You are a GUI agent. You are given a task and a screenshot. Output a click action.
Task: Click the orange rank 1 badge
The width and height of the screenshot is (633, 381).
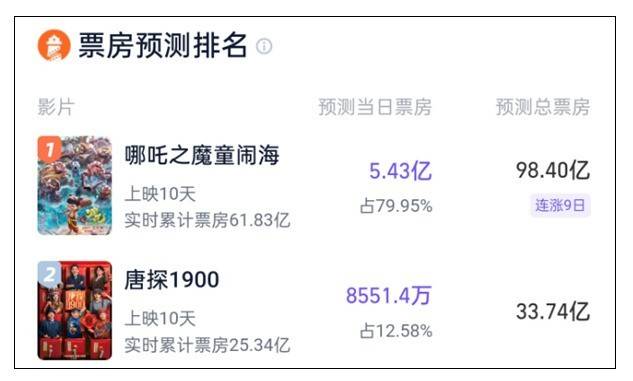(x=49, y=149)
